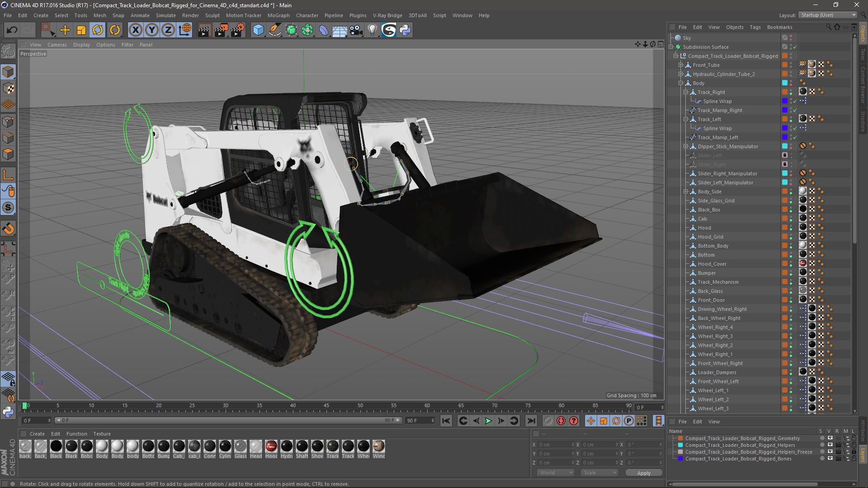Collapse the Body object node

(x=680, y=83)
